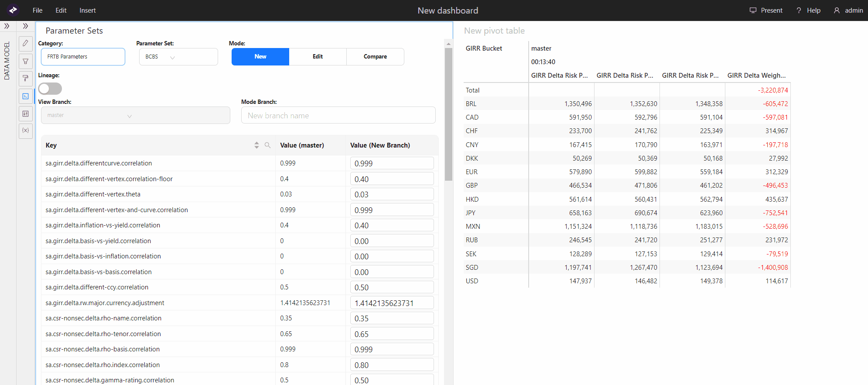Viewport: 868px width, 385px height.
Task: Open the query editor console tool
Action: point(26,96)
